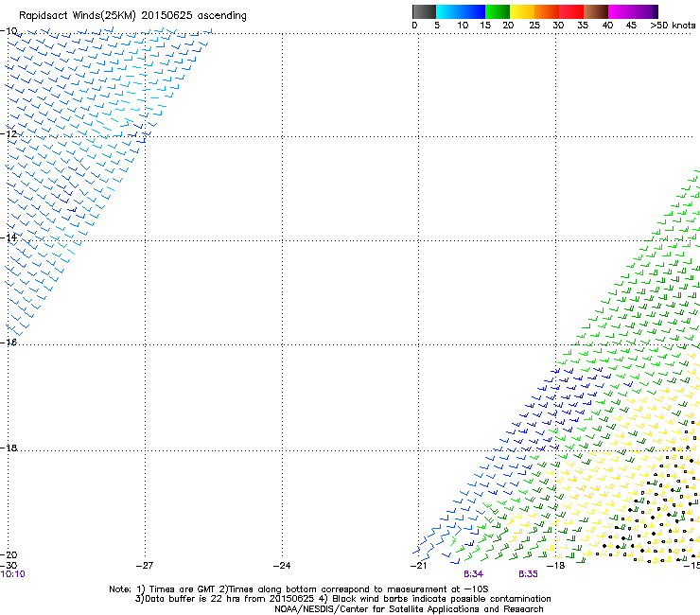
Task: Click the '20' color scale label
Action: [x=508, y=26]
